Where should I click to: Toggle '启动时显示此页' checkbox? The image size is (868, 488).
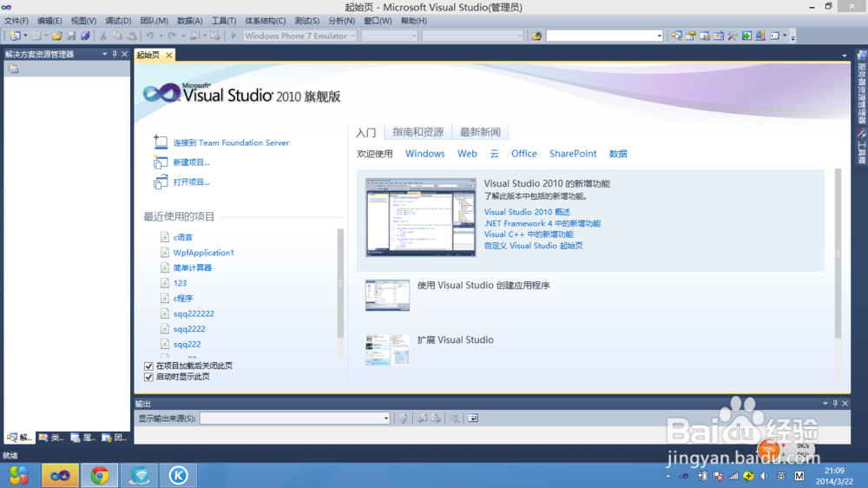click(x=148, y=377)
